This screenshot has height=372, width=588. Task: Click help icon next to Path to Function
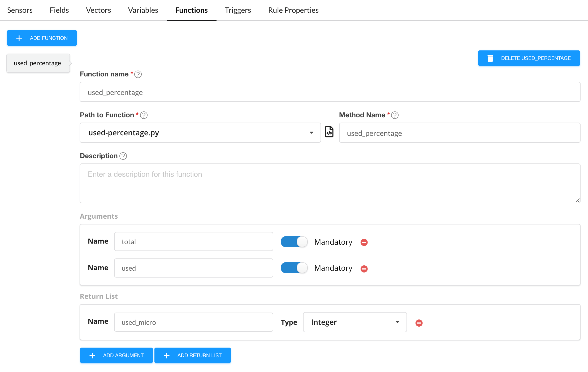click(x=144, y=115)
